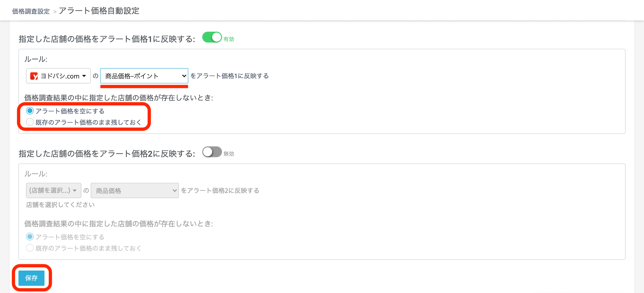Click the gray 無効 status label
This screenshot has height=293, width=644.
point(229,154)
